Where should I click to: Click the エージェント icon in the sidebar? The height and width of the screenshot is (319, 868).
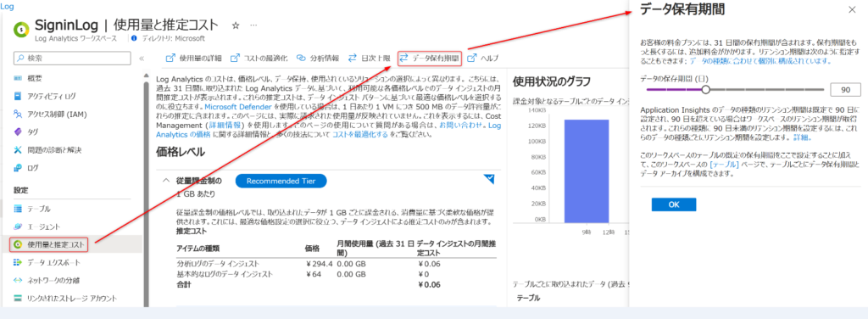tap(18, 227)
